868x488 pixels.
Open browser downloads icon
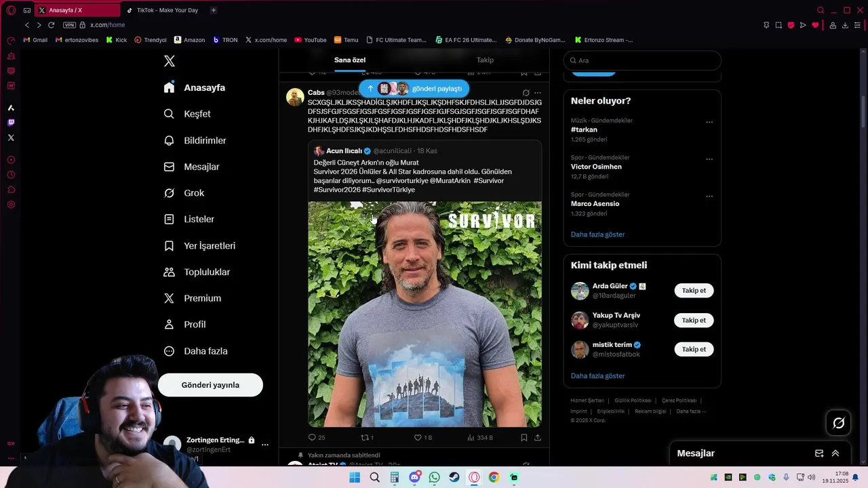[x=845, y=25]
